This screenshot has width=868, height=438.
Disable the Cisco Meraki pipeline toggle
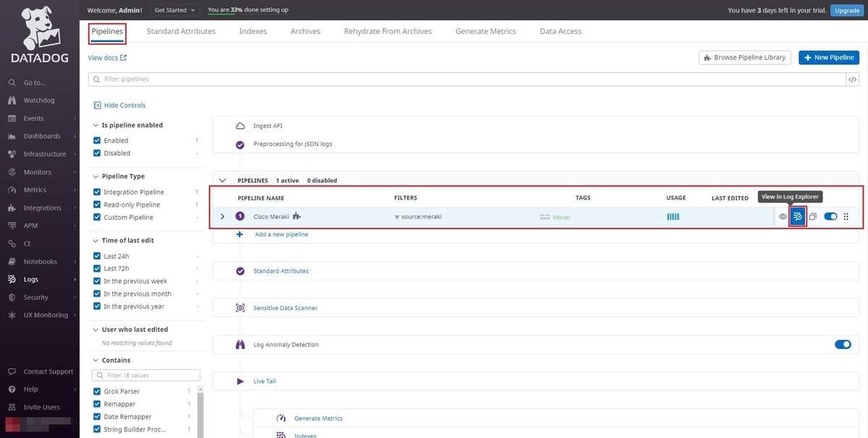click(829, 216)
